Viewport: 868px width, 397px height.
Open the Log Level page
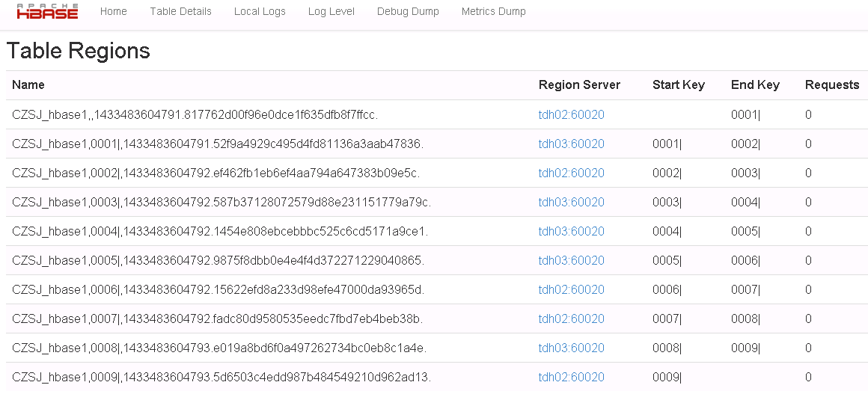331,12
